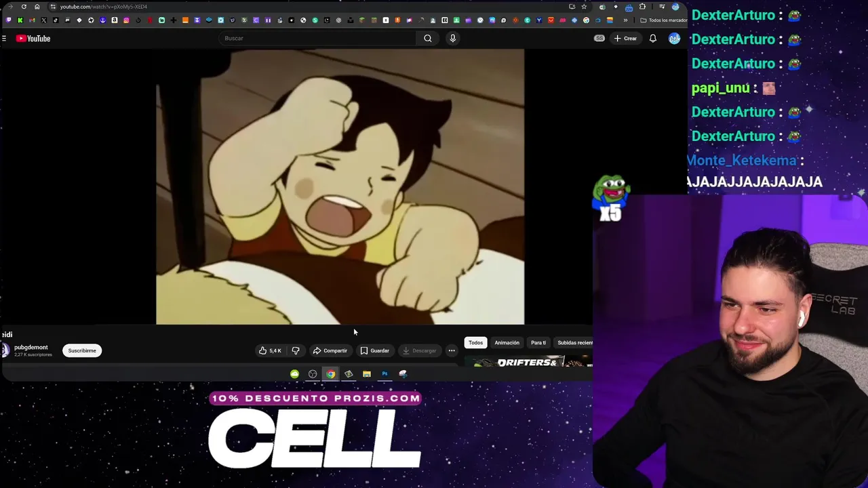
Task: Dislike the video with thumbs down
Action: click(296, 350)
